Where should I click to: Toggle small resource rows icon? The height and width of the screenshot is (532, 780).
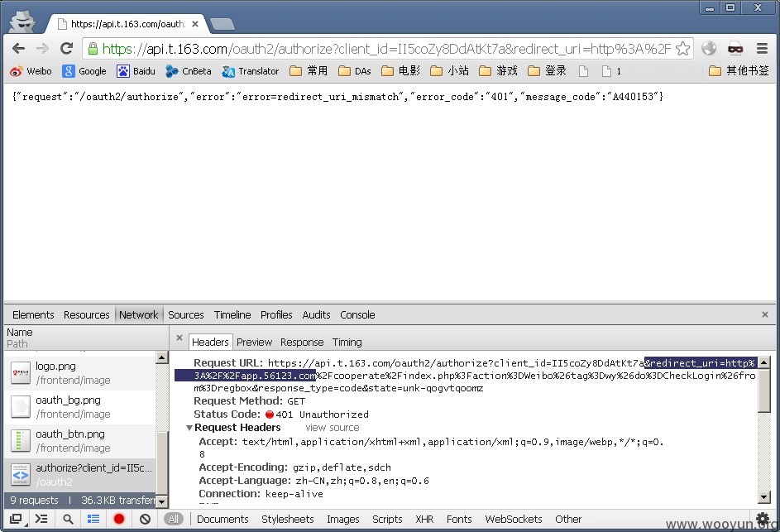(x=93, y=519)
